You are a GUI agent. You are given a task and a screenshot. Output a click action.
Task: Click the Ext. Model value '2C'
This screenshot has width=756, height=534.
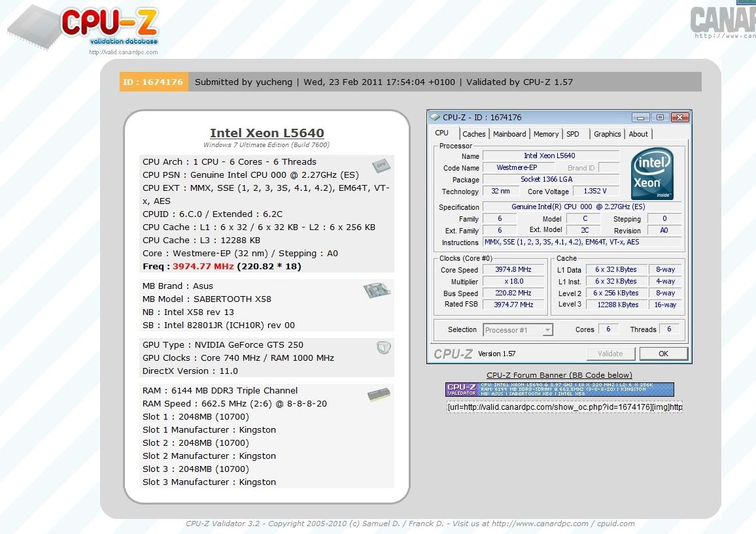pos(585,230)
